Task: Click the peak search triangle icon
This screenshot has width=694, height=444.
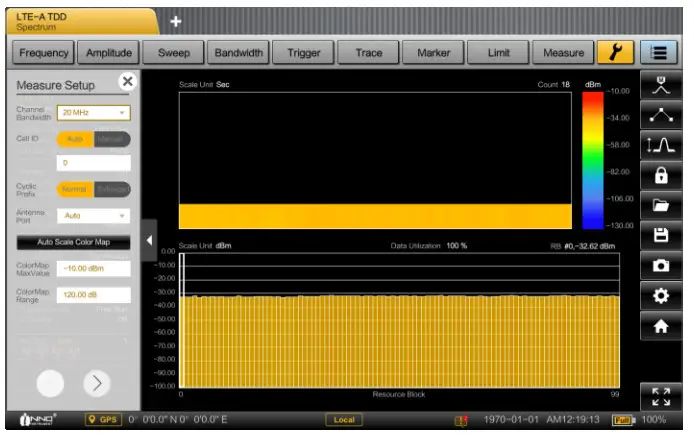Action: pos(661,115)
